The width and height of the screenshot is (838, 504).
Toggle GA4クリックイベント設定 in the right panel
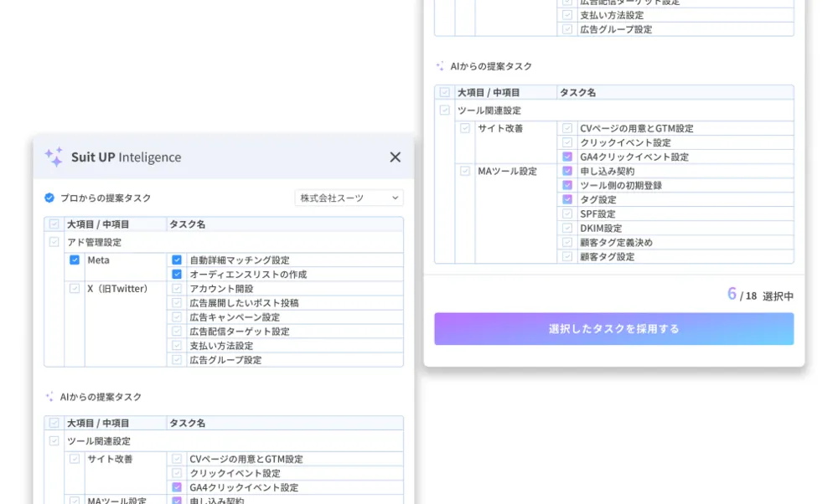tap(566, 157)
